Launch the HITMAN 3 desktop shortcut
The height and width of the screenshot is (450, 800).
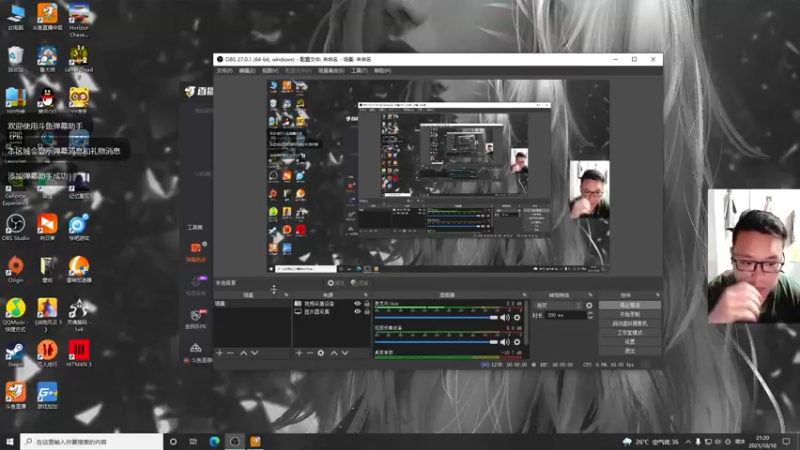pyautogui.click(x=79, y=354)
